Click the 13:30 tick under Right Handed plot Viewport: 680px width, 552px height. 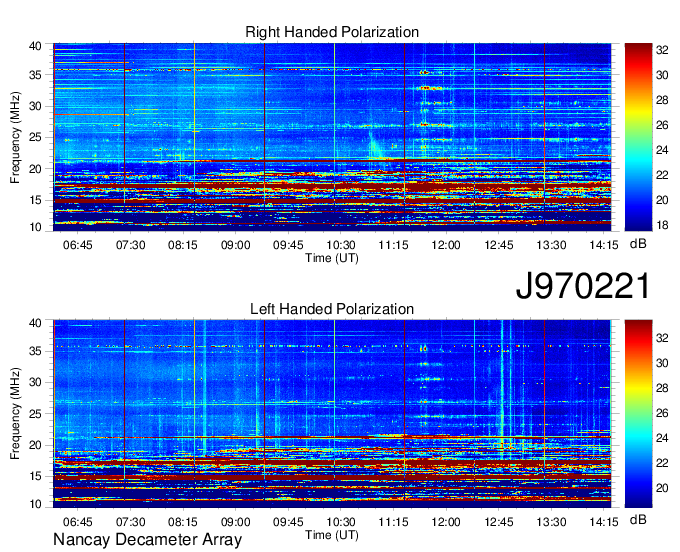pos(551,245)
